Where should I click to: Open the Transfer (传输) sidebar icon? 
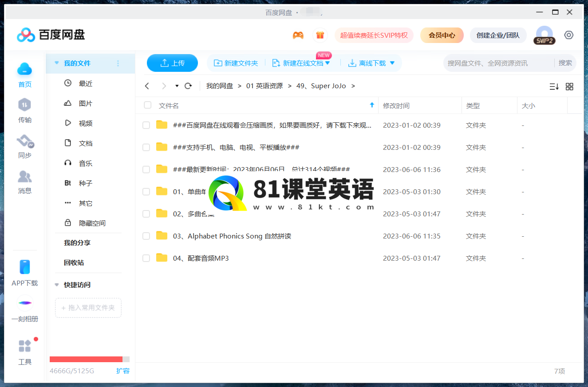[25, 105]
